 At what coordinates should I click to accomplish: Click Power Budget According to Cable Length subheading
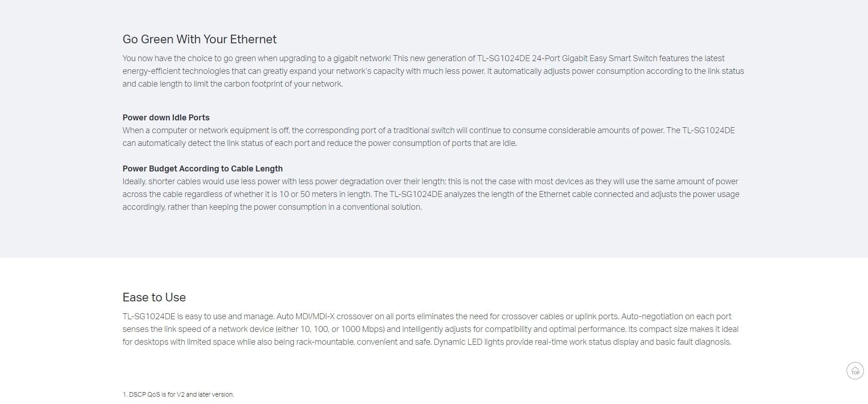click(x=203, y=169)
